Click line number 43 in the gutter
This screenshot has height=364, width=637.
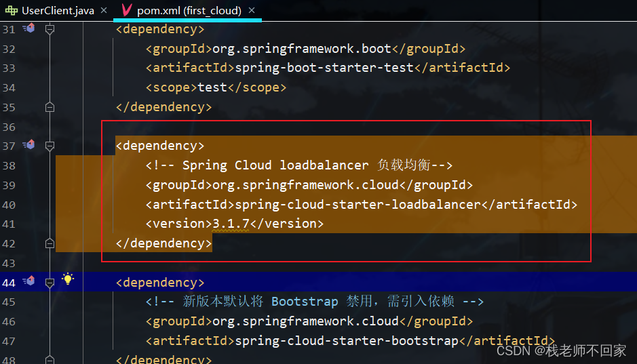9,264
